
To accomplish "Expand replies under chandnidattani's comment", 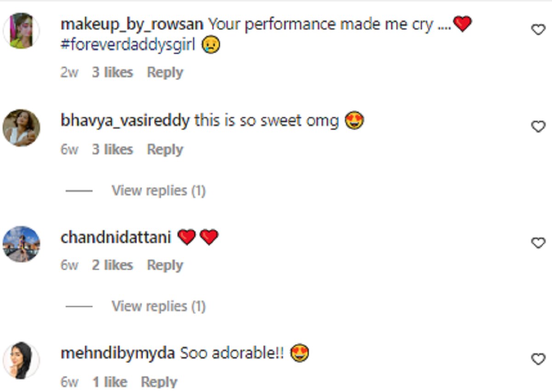I will click(158, 306).
